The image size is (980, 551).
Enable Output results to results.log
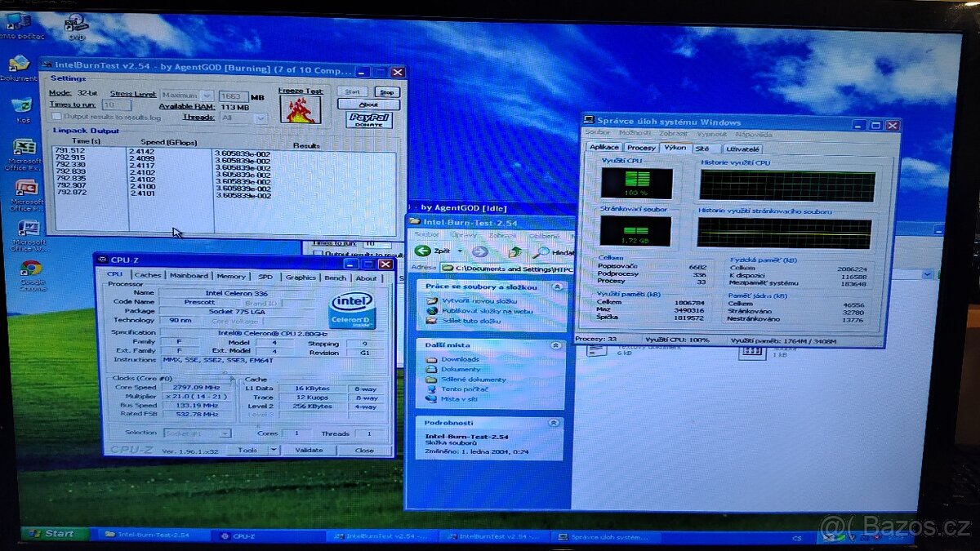(56, 117)
